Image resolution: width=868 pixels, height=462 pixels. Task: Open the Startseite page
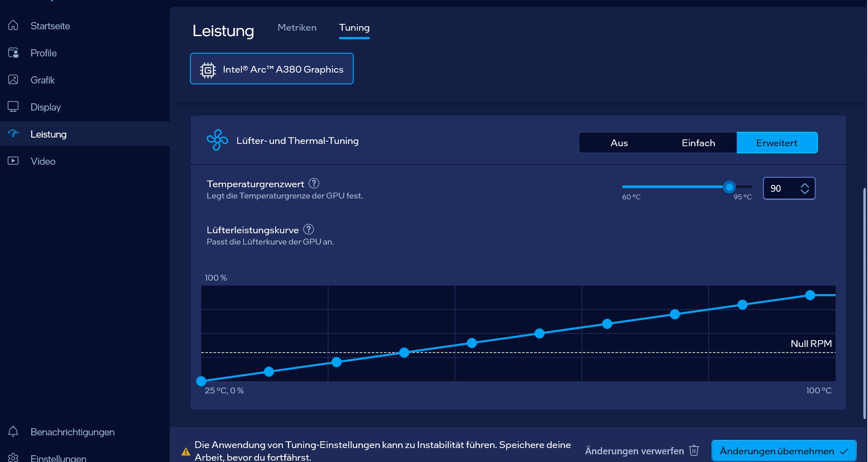(x=85, y=26)
